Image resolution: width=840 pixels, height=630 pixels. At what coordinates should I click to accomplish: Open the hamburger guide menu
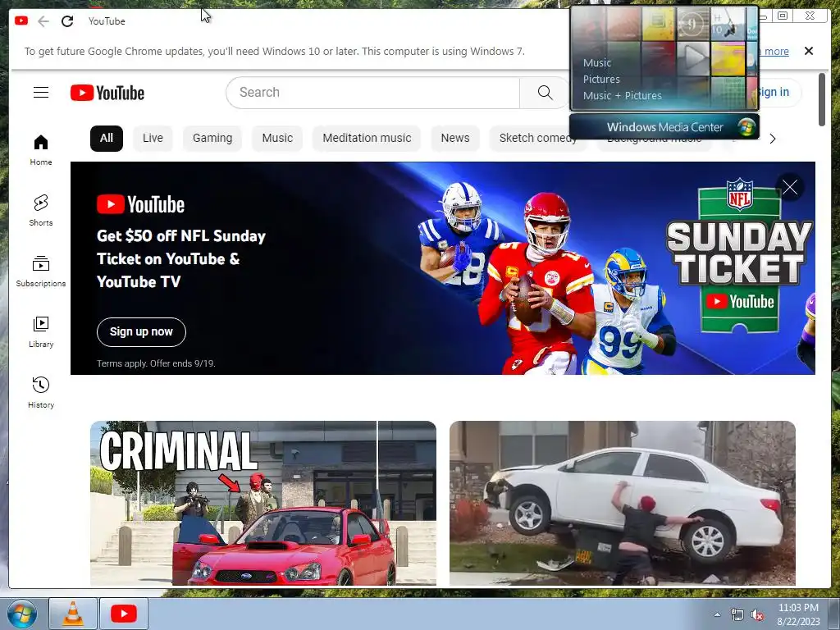tap(41, 93)
